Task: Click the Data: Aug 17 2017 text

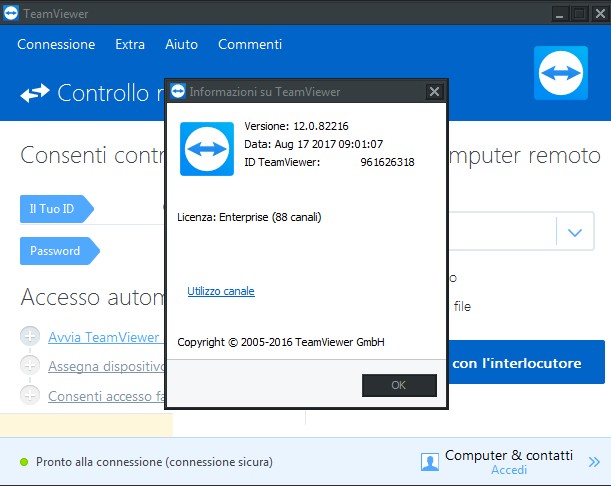Action: pyautogui.click(x=314, y=144)
